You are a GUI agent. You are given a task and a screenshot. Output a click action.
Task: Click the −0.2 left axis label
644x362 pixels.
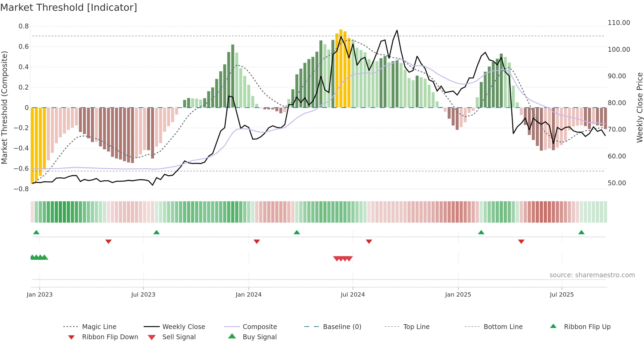pos(21,128)
